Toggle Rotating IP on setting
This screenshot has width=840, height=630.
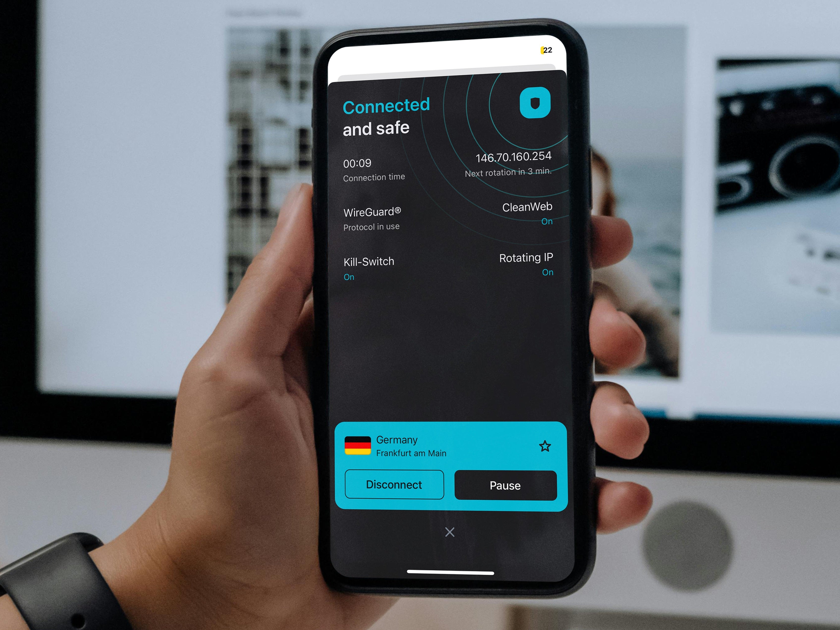point(529,265)
